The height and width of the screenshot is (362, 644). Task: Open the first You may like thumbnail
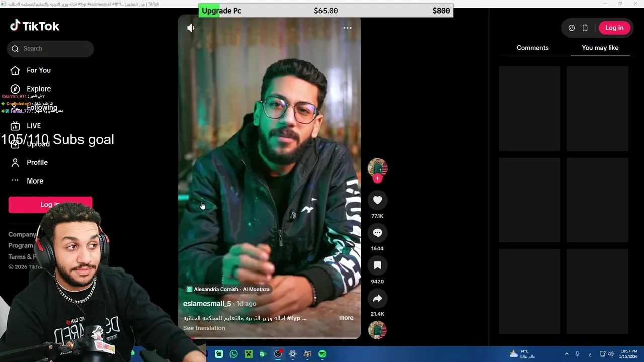[x=529, y=109]
